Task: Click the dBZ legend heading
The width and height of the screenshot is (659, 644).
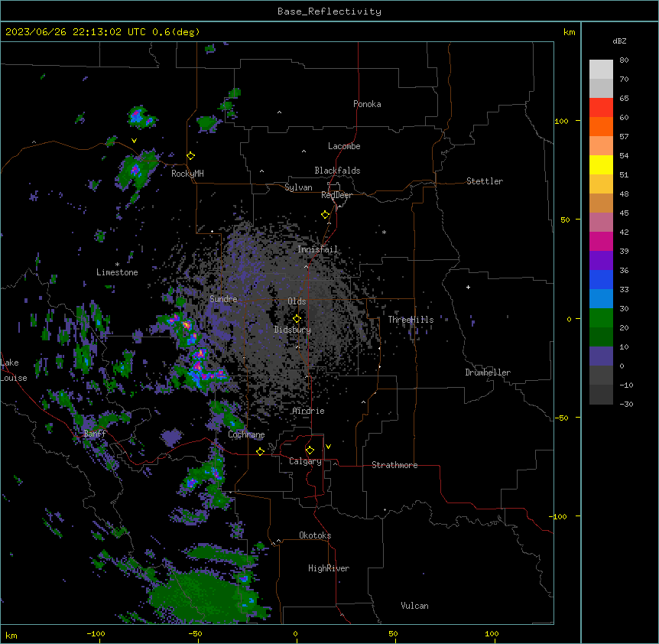Action: tap(619, 41)
